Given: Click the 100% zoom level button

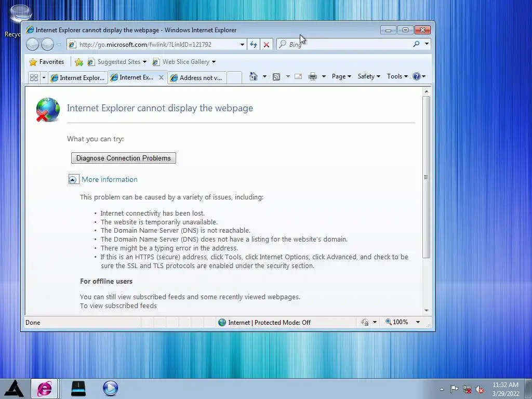Looking at the screenshot, I should pyautogui.click(x=397, y=322).
